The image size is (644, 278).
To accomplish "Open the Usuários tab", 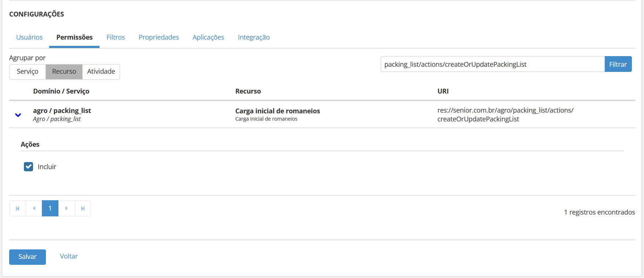I will [29, 37].
